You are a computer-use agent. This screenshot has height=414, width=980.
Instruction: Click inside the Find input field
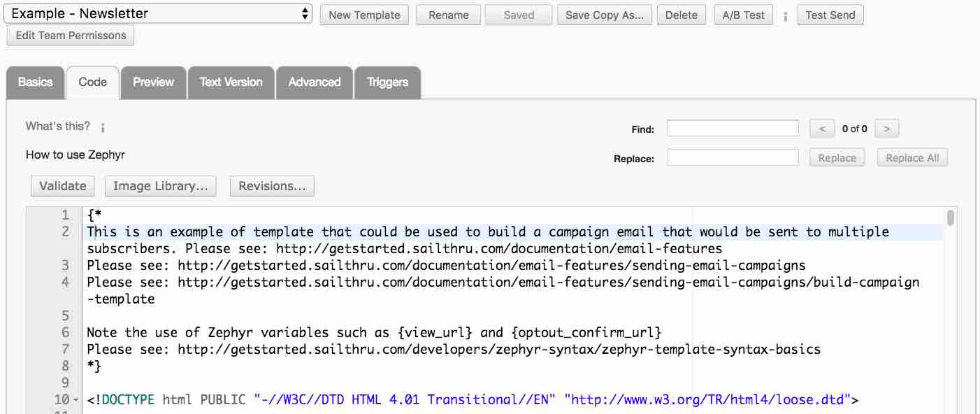(732, 128)
